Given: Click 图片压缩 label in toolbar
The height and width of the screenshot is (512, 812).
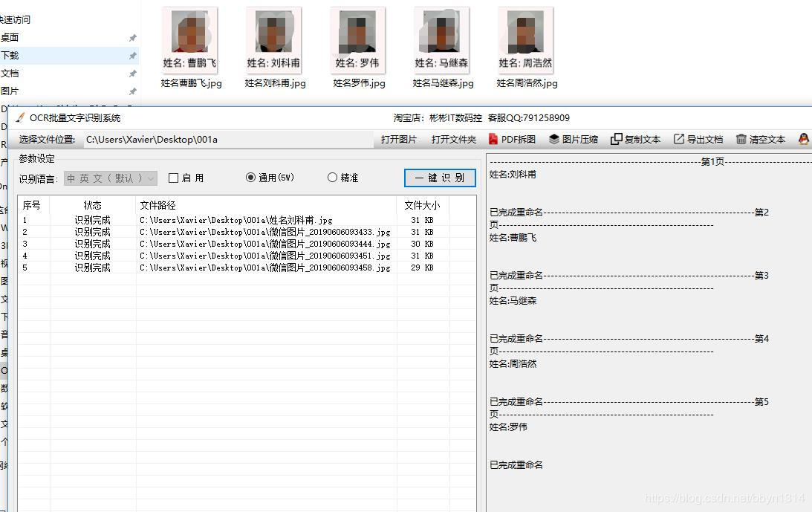Looking at the screenshot, I should click(580, 140).
